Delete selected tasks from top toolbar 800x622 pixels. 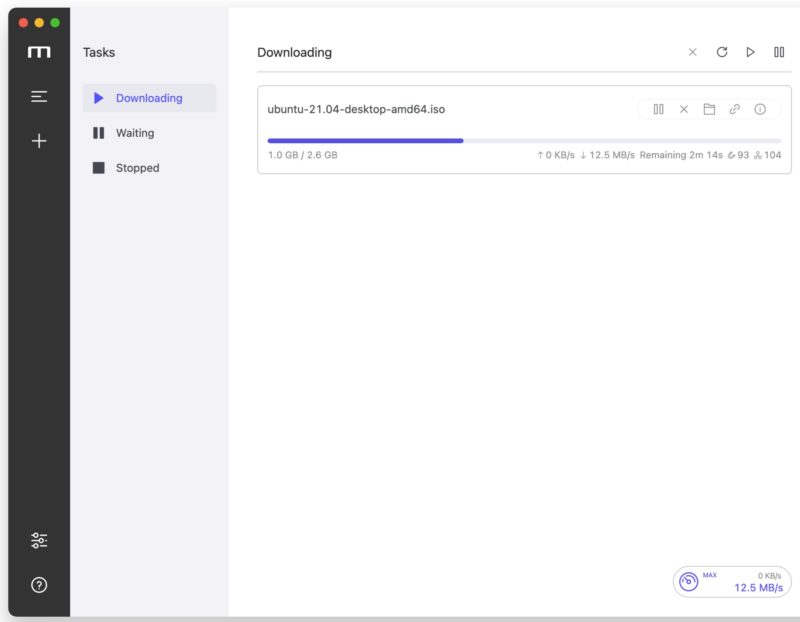click(x=692, y=52)
